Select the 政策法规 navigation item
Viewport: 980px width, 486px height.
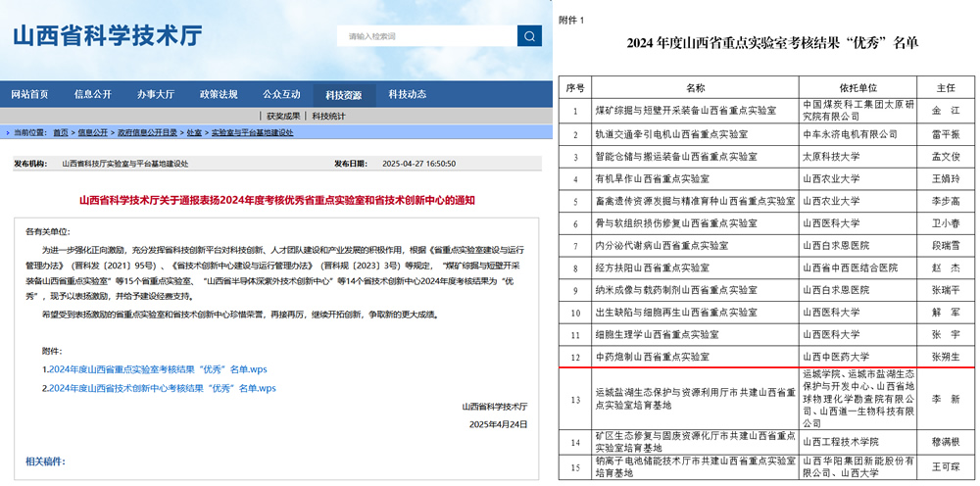point(219,95)
